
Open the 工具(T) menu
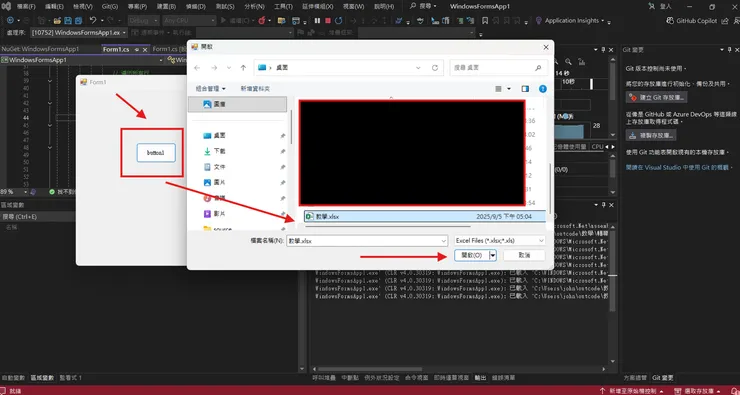coord(283,7)
